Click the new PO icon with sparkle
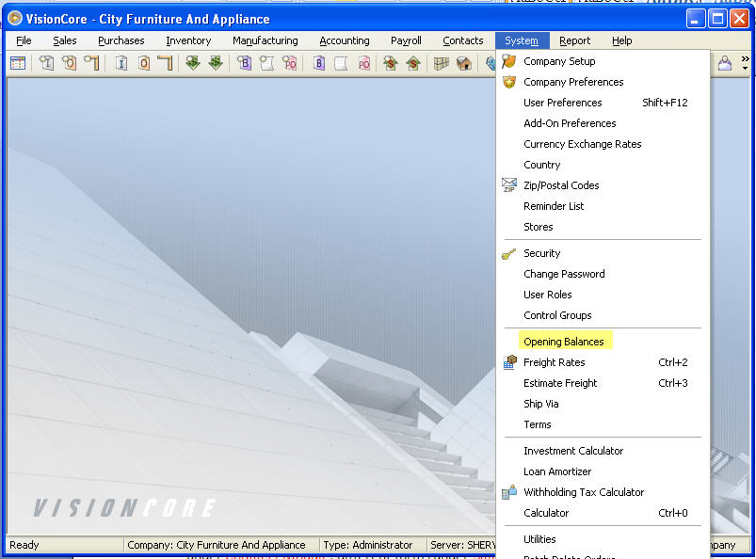Viewport: 756px width, 559px height. (290, 63)
